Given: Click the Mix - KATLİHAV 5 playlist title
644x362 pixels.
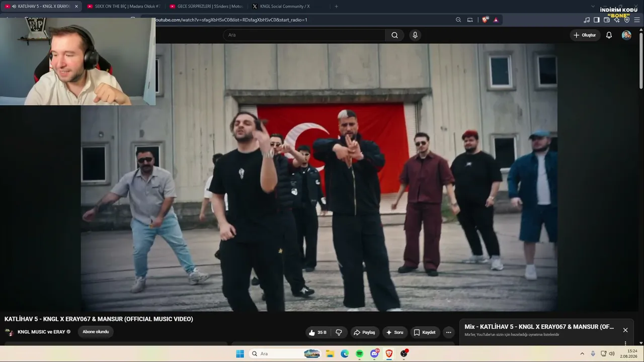Looking at the screenshot, I should coord(539,327).
